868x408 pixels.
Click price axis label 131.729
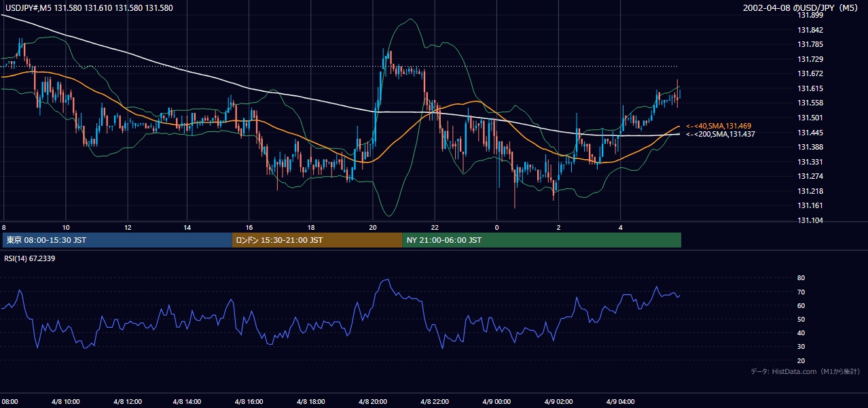pos(811,60)
